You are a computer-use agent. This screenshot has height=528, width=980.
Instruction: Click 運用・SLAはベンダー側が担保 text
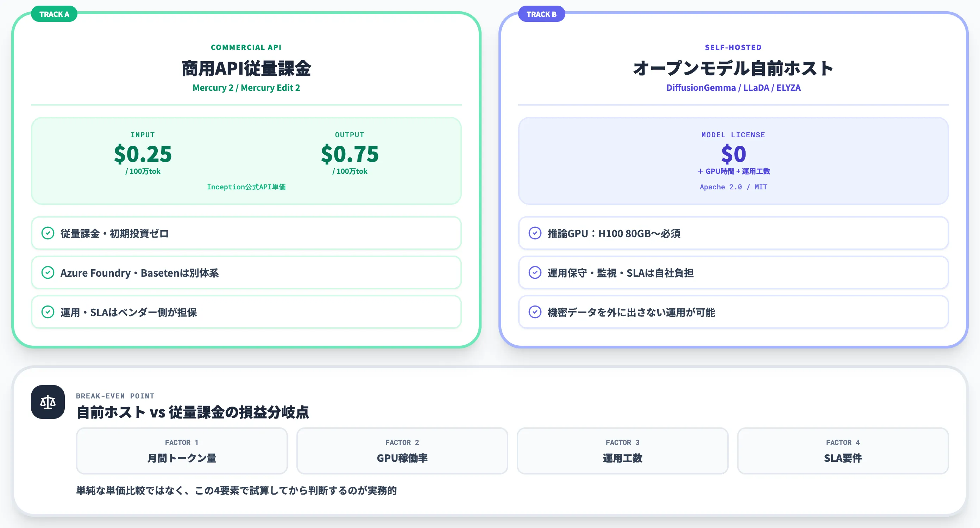coord(128,312)
